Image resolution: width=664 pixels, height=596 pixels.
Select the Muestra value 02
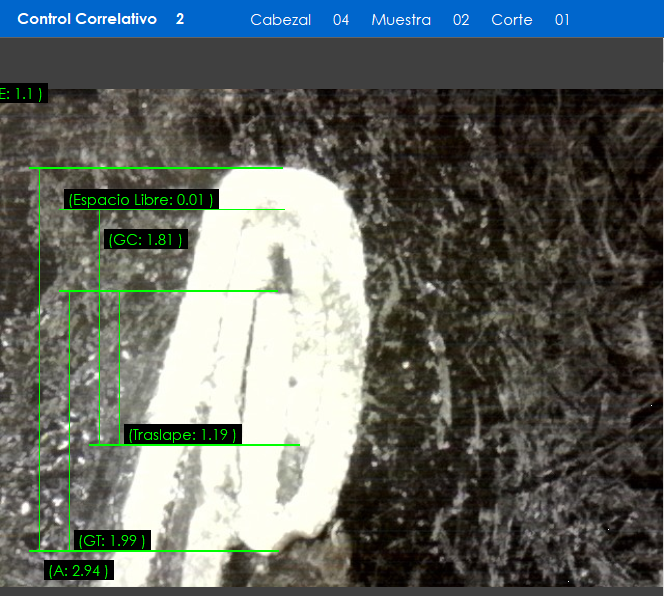[x=461, y=20]
